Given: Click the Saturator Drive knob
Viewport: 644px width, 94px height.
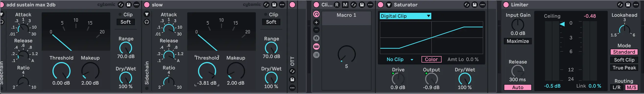Looking at the screenshot, I should [398, 79].
